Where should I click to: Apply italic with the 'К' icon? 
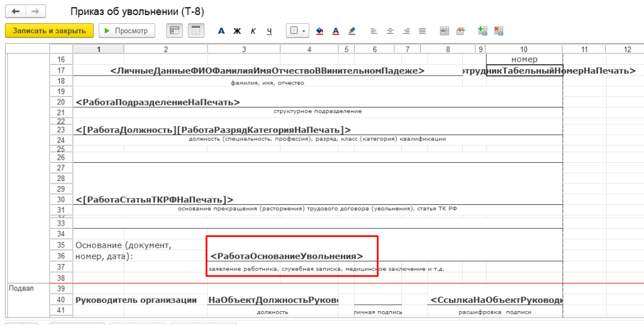253,31
